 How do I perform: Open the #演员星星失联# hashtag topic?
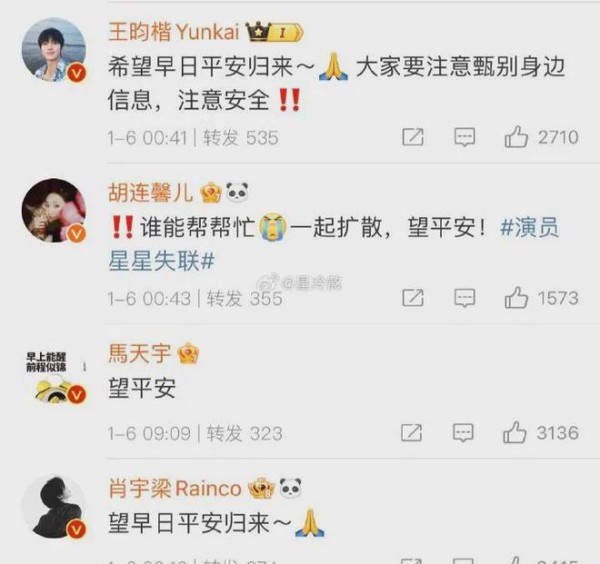click(x=333, y=244)
